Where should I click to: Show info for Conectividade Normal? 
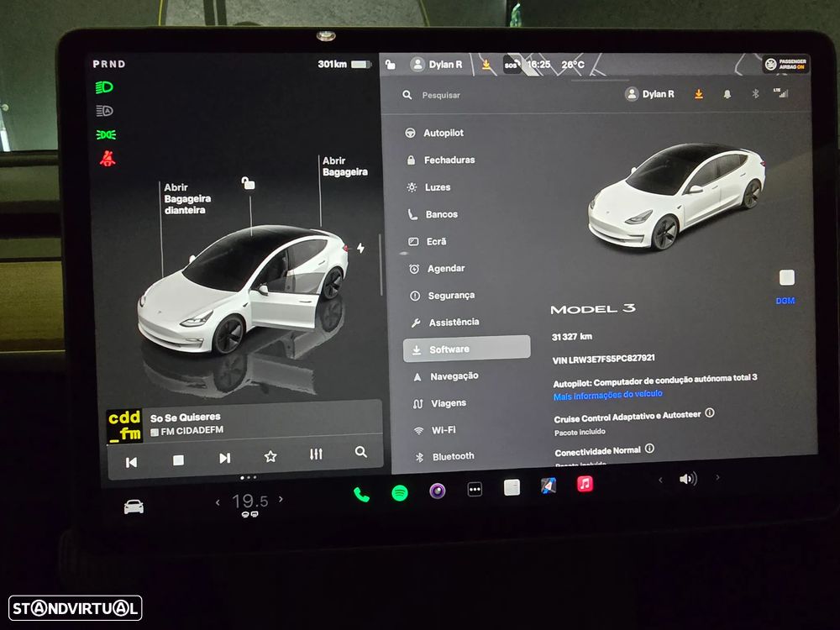tap(649, 449)
